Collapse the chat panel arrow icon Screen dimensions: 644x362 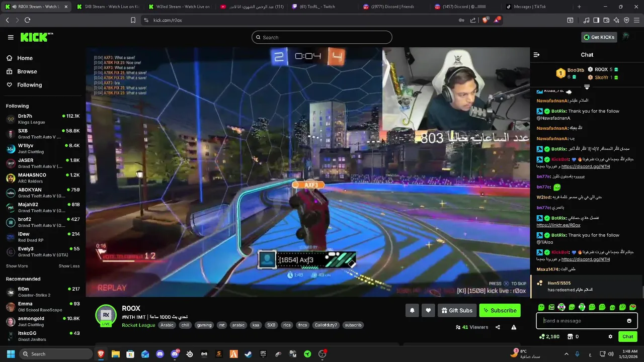[x=536, y=55]
